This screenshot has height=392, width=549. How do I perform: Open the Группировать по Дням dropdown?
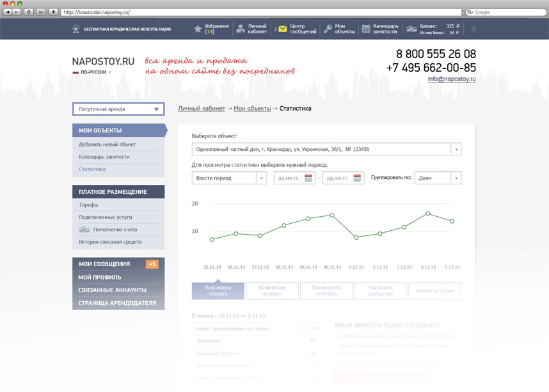pos(438,178)
